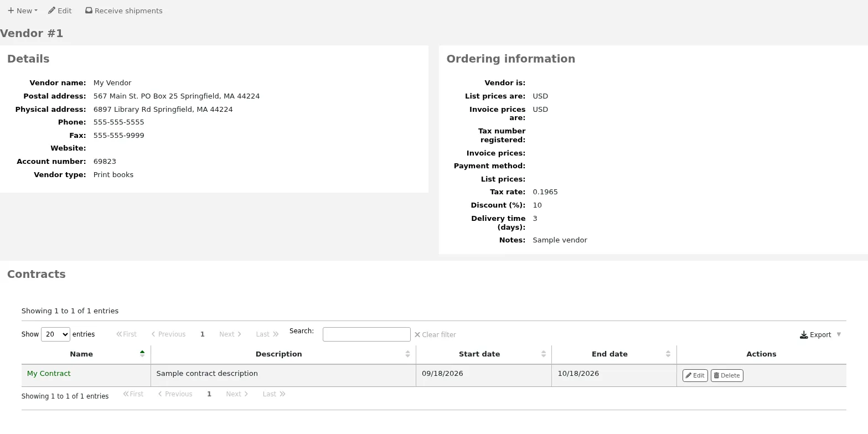Expand the Export menu
The width and height of the screenshot is (868, 434).
(820, 335)
